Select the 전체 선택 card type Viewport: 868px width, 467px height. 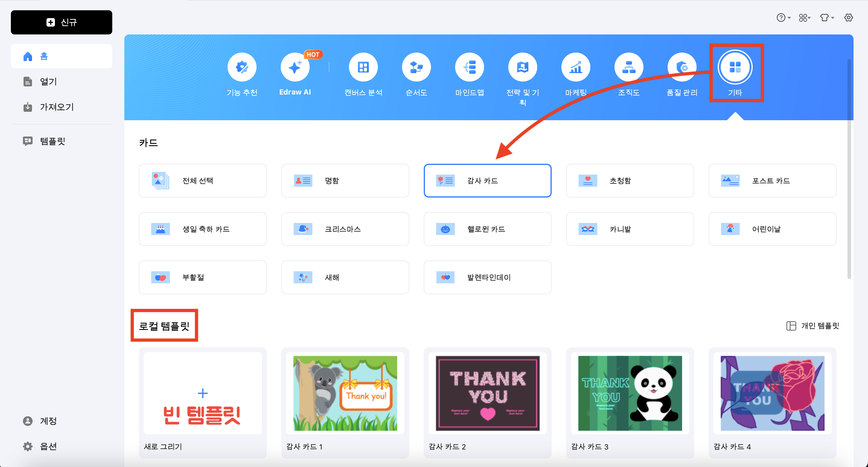pos(203,181)
